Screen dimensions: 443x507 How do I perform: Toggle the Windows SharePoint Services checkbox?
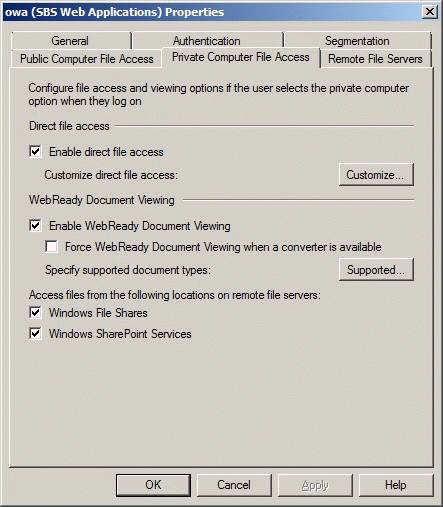tap(35, 334)
